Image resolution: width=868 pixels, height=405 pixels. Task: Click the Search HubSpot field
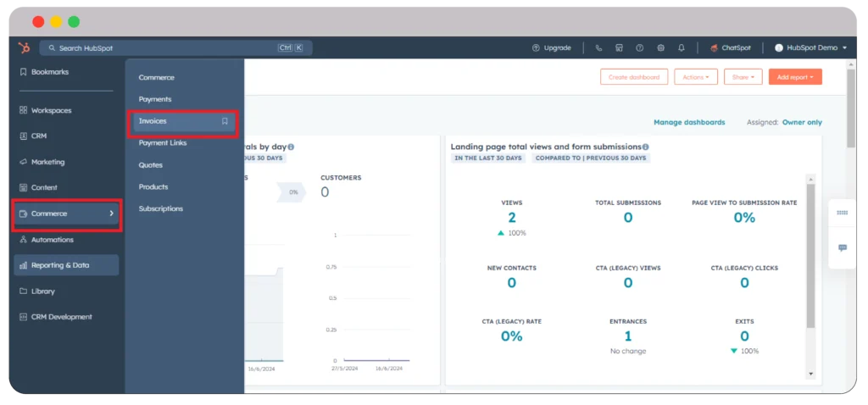[x=161, y=48]
